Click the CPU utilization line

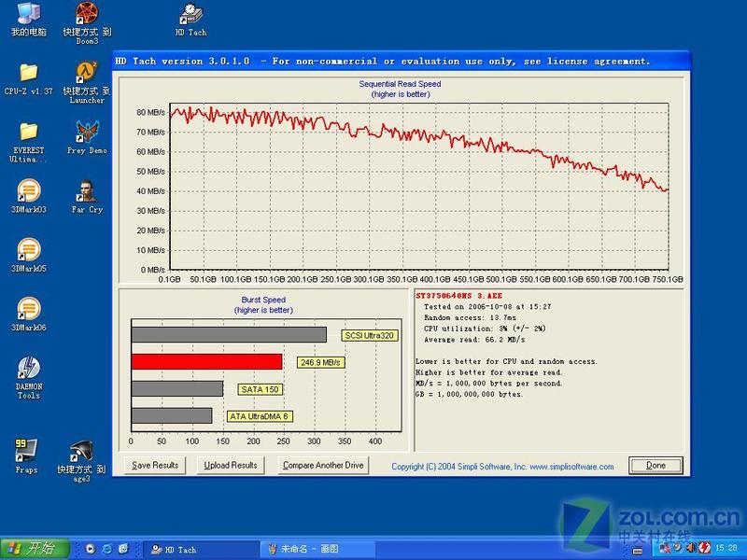tap(485, 329)
